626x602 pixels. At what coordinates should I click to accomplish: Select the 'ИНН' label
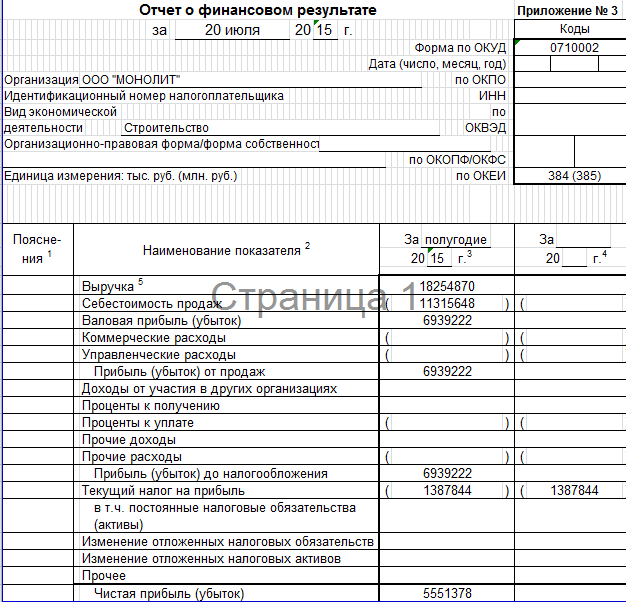(x=492, y=96)
